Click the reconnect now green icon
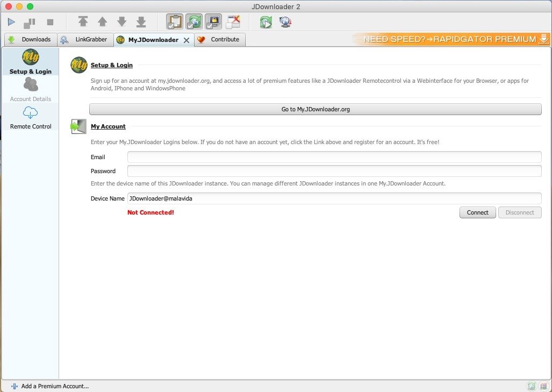 [266, 22]
